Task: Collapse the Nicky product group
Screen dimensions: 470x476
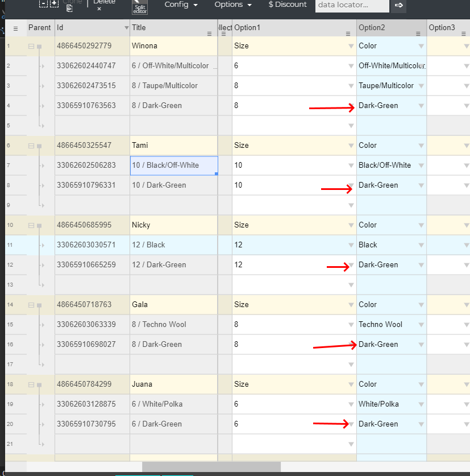Action: pyautogui.click(x=32, y=225)
